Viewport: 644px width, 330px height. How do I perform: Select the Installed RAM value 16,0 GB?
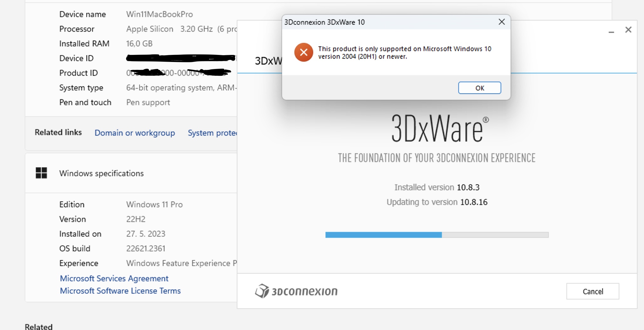point(139,43)
